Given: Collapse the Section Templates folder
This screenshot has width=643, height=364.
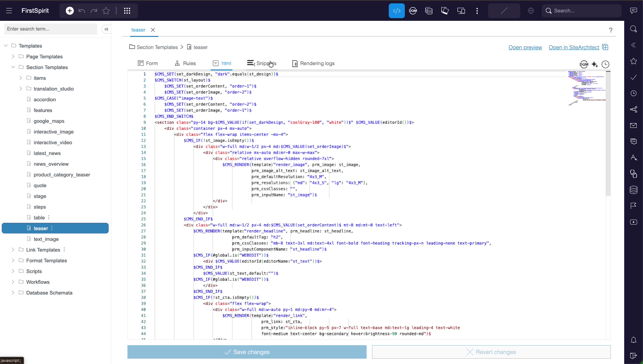Looking at the screenshot, I should 13,67.
